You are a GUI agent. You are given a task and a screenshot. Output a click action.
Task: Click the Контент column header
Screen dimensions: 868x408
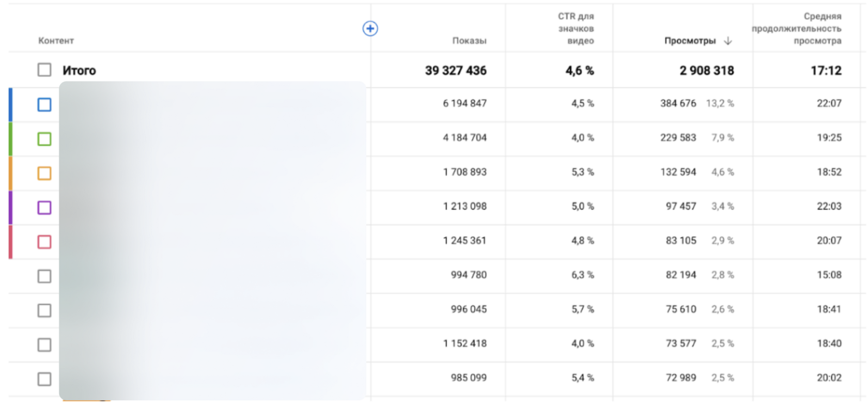click(x=56, y=41)
